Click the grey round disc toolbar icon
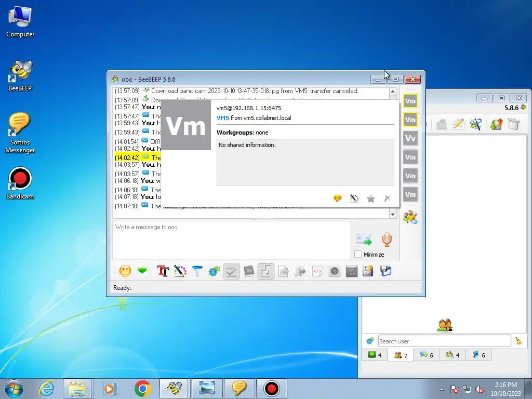This screenshot has width=532, height=399. [335, 271]
